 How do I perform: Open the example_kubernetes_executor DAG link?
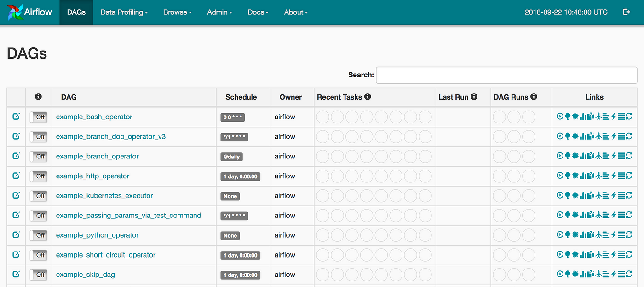pyautogui.click(x=104, y=196)
